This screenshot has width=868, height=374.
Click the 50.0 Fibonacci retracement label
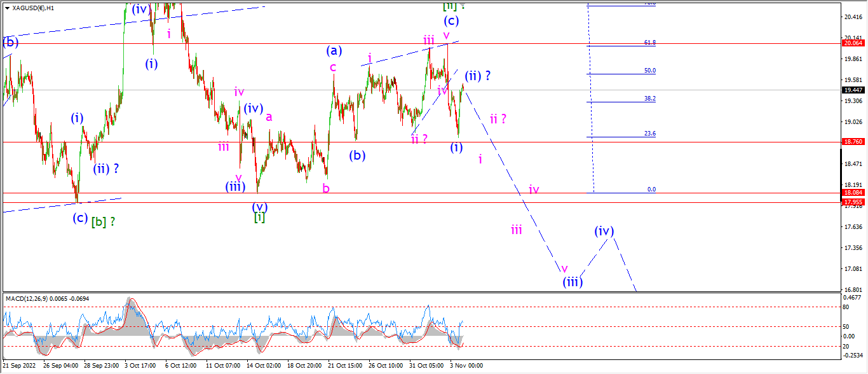pyautogui.click(x=650, y=71)
